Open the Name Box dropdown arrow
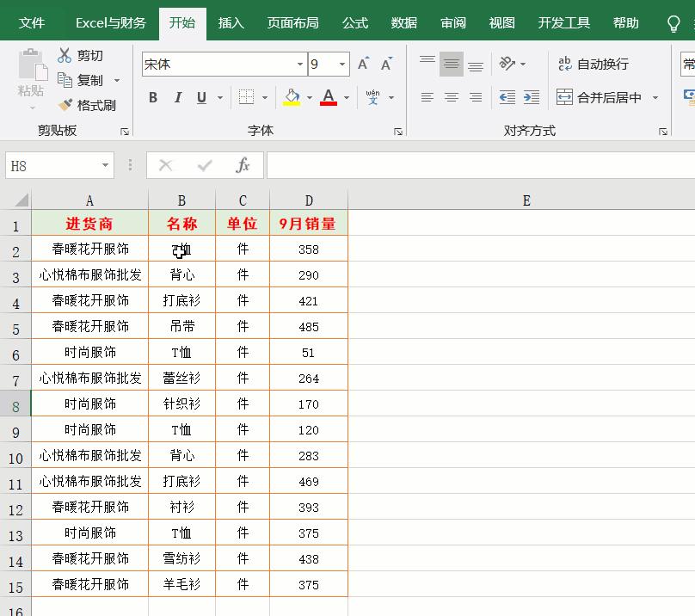This screenshot has width=695, height=616. point(105,165)
